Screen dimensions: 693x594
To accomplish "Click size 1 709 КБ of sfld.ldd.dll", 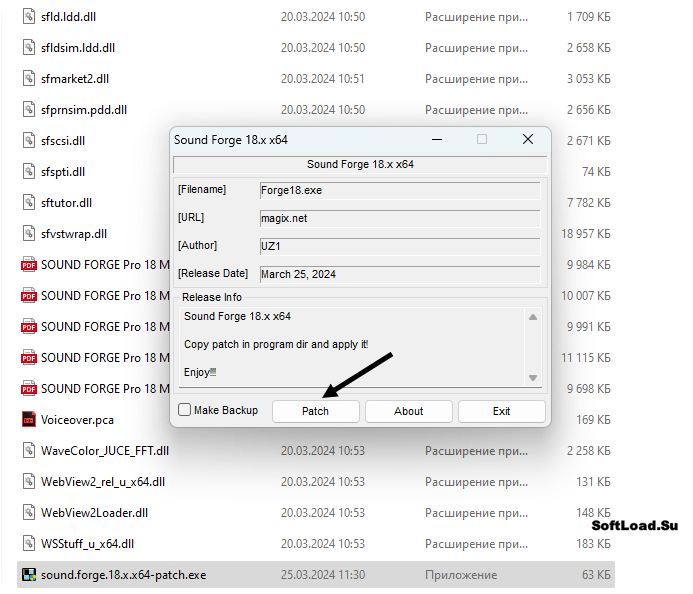I will [589, 17].
